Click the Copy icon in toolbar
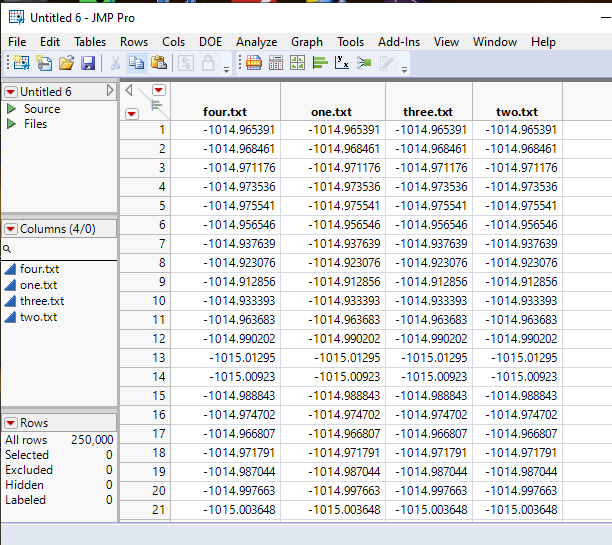 coord(137,63)
